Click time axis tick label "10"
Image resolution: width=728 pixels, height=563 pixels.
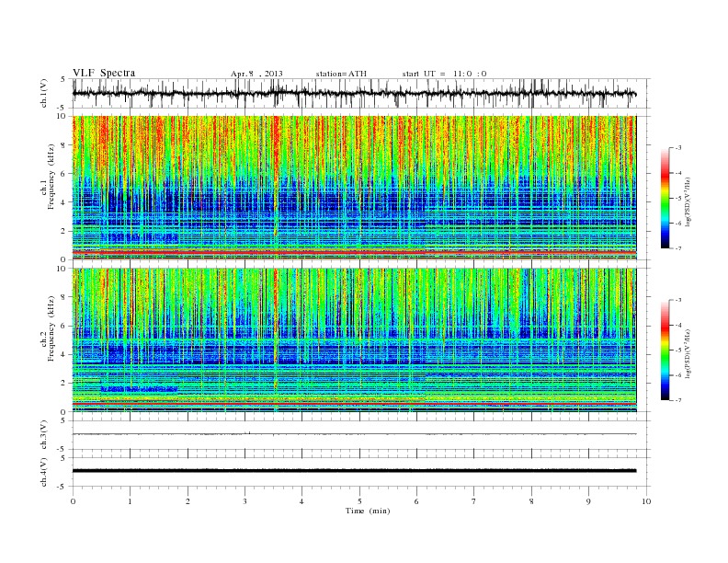[646, 501]
